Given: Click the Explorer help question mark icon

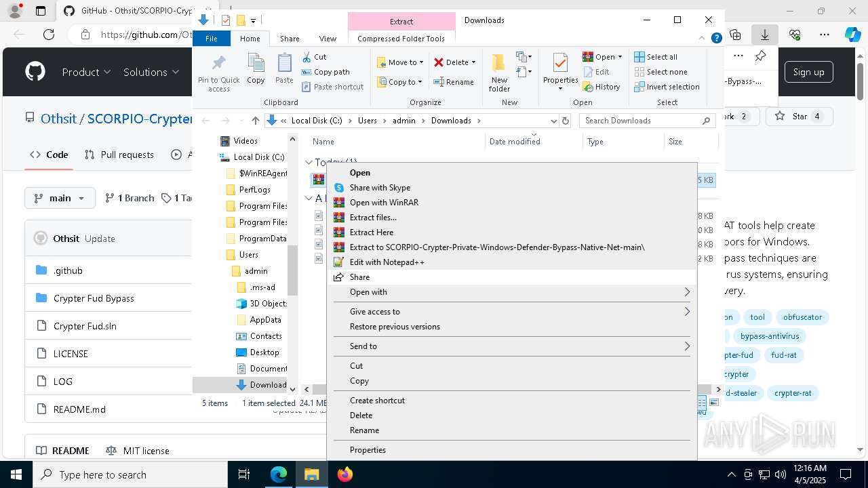Looking at the screenshot, I should point(716,39).
